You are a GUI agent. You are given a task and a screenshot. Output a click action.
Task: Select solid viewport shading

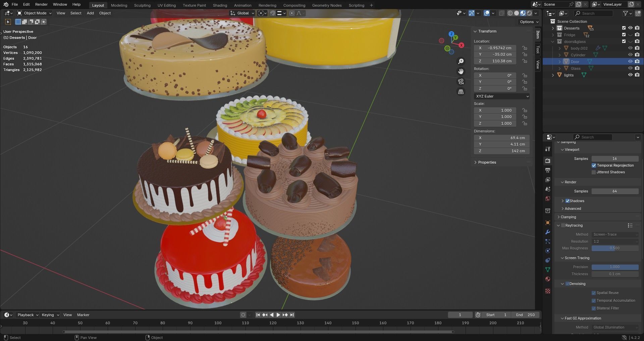coord(517,13)
